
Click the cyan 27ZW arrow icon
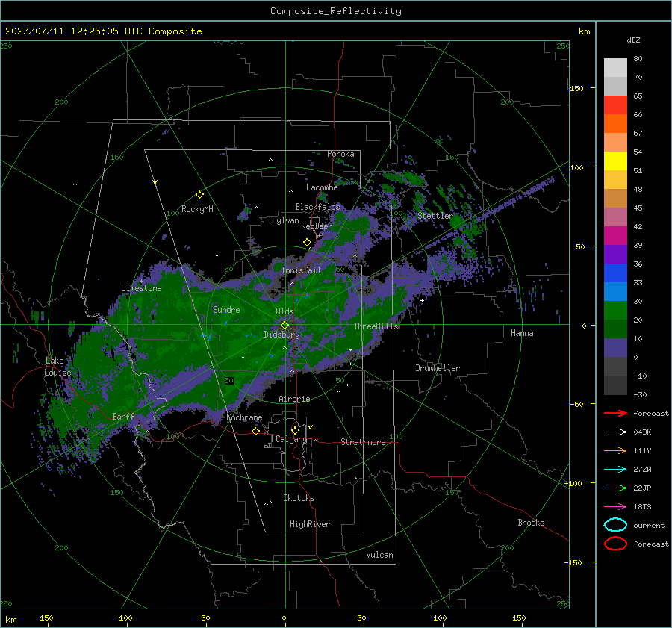[615, 470]
